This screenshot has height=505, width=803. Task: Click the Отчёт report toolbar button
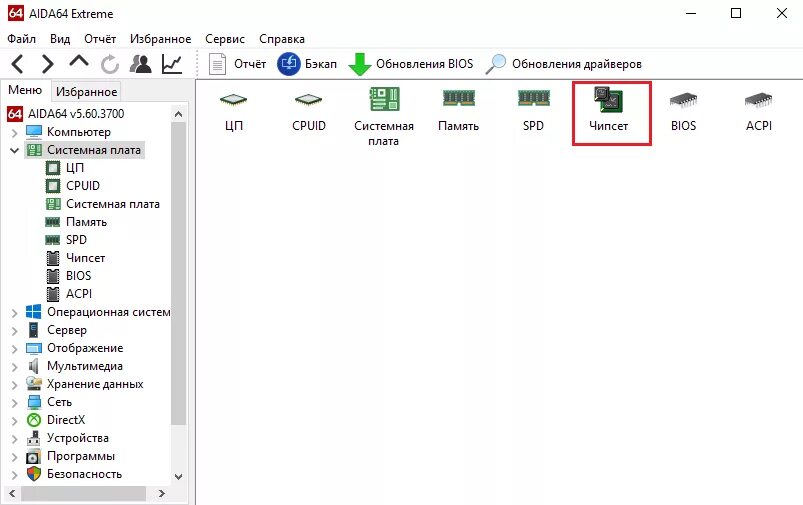pos(237,64)
